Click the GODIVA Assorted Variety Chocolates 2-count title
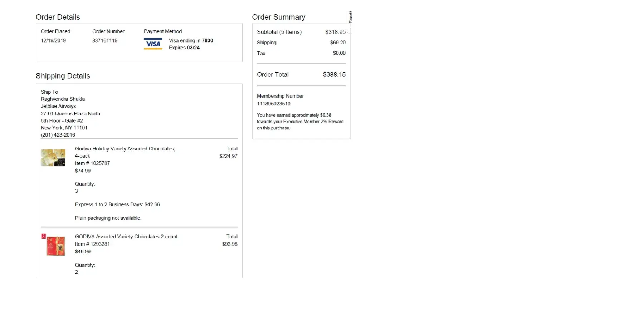This screenshot has height=331, width=644. [x=126, y=237]
